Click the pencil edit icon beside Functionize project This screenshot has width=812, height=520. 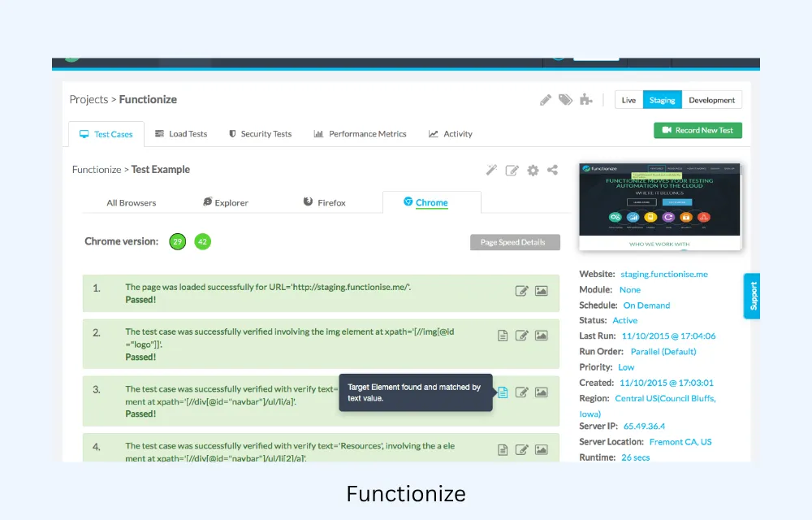click(546, 100)
